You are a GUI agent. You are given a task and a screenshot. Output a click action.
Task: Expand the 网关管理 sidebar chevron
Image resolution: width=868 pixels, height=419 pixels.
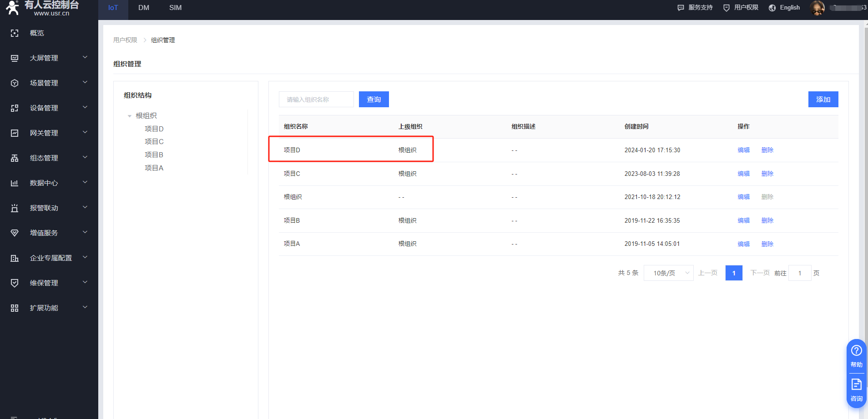85,133
